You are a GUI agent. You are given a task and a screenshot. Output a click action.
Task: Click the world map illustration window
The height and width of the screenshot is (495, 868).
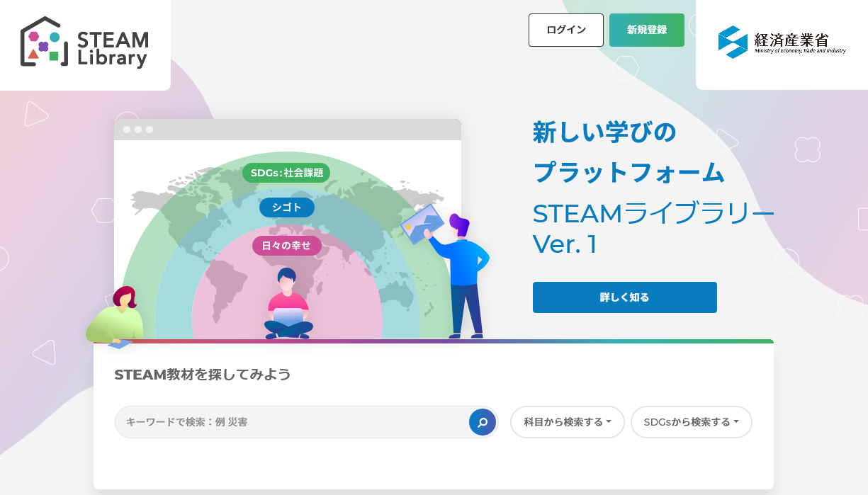[x=288, y=229]
